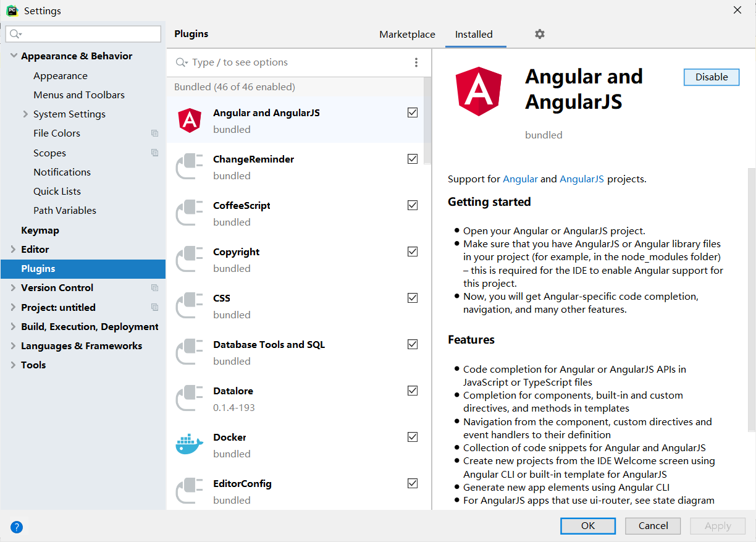Click the ChangeReminder plugin plug icon
The width and height of the screenshot is (756, 542).
(190, 167)
